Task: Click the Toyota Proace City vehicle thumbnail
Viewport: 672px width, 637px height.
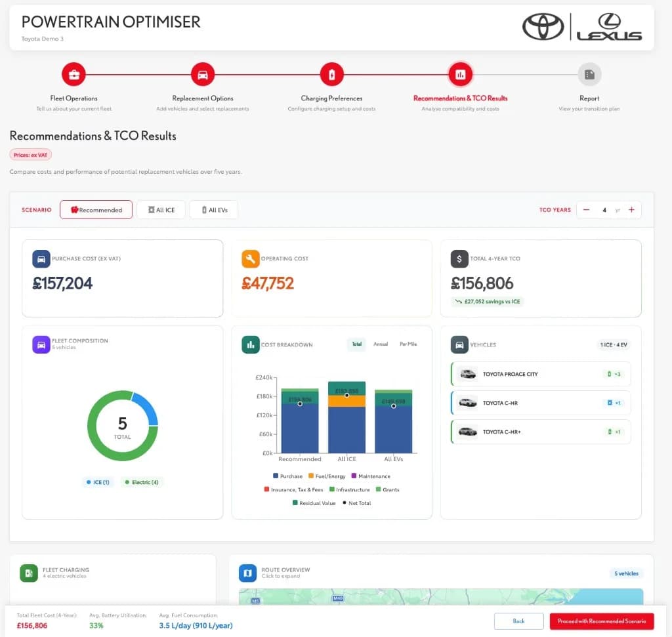Action: point(467,374)
